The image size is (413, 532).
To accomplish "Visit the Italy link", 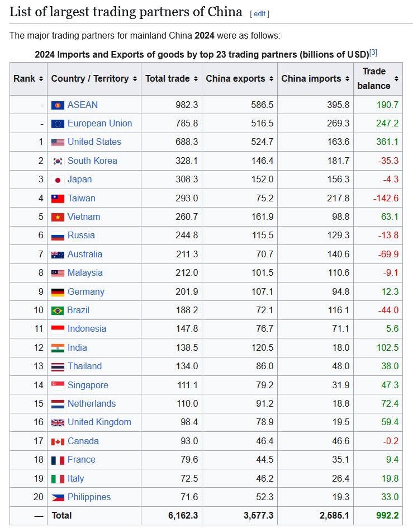I will click(75, 479).
